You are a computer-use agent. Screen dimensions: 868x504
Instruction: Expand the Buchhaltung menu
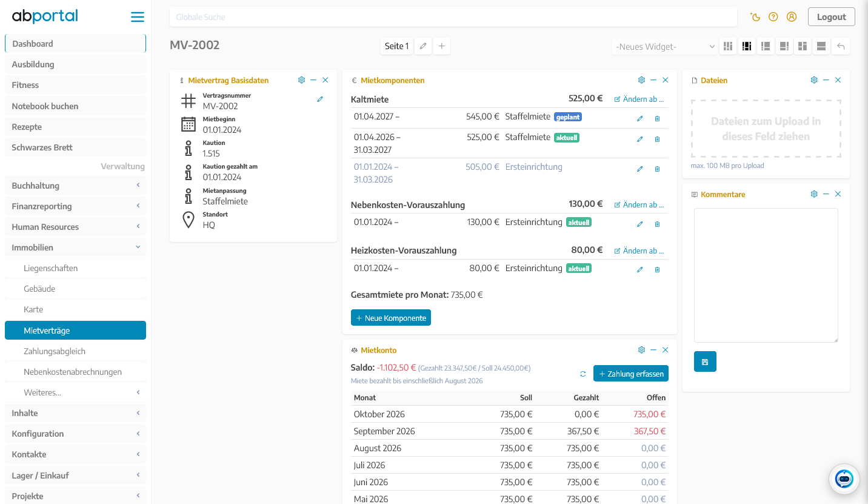75,186
